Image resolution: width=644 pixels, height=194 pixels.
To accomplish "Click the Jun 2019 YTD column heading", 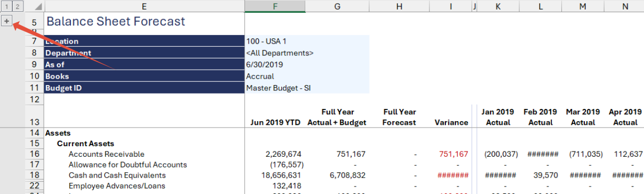I will pyautogui.click(x=275, y=122).
